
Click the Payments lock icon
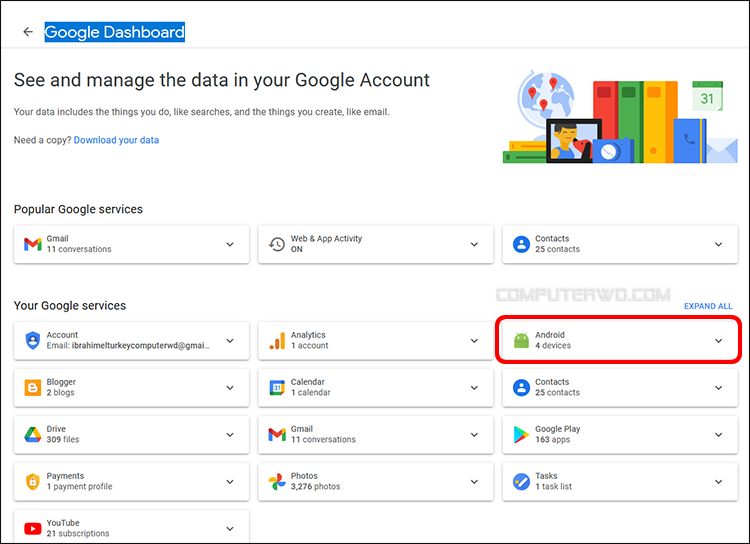(x=33, y=481)
